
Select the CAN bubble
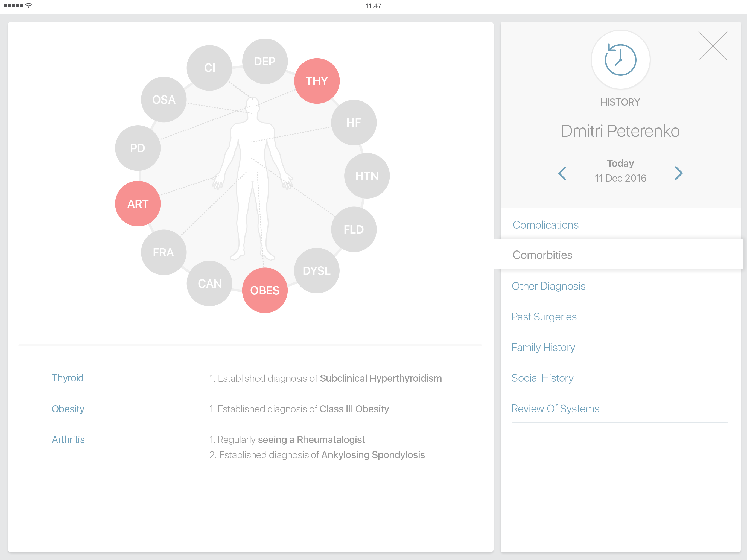coord(209,284)
